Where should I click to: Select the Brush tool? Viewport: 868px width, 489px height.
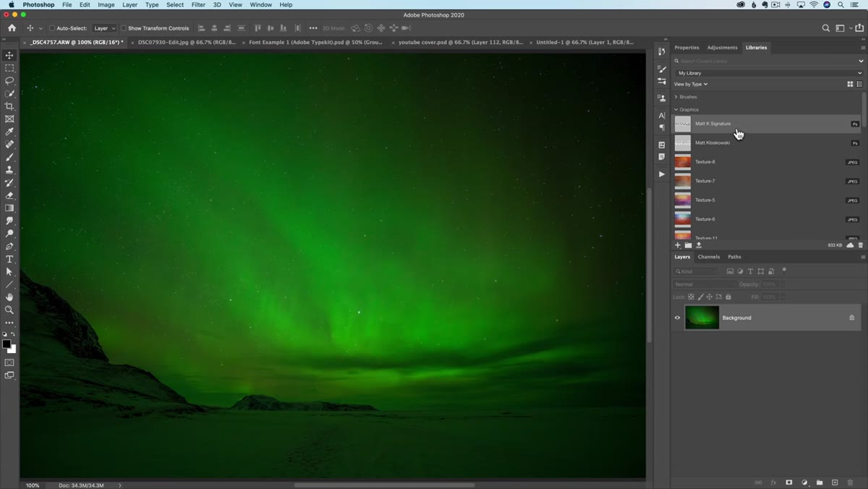(9, 157)
